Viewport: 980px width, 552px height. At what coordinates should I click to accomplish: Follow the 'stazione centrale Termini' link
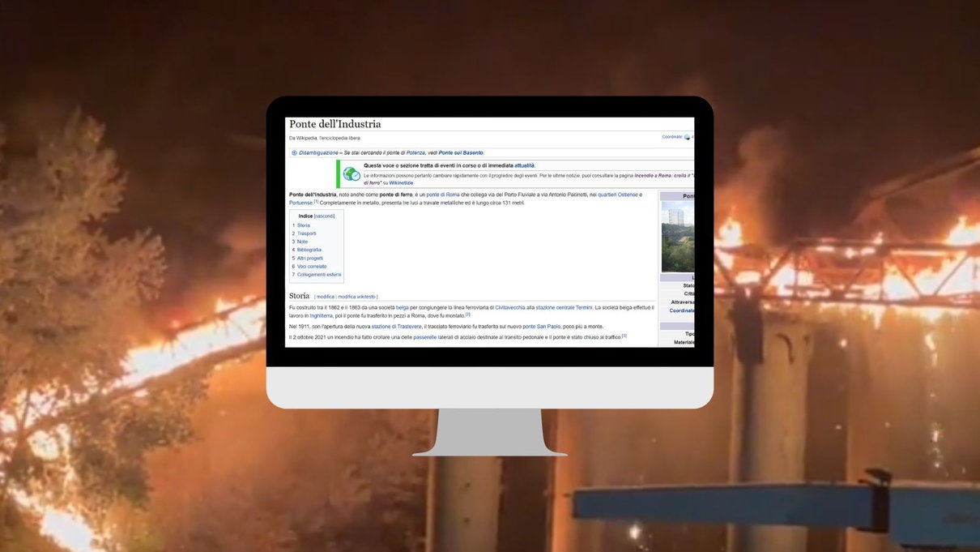pyautogui.click(x=564, y=308)
